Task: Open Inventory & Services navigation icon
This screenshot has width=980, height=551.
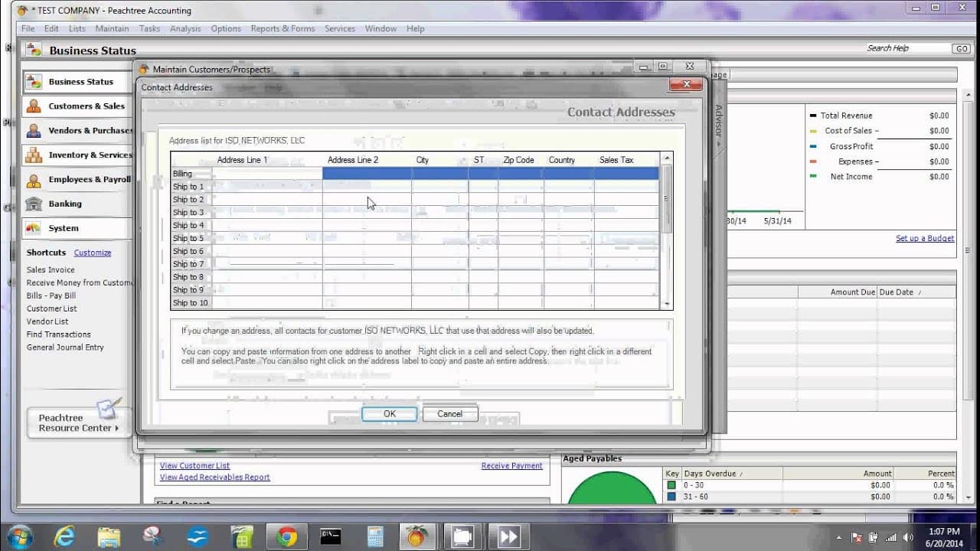Action: (x=34, y=155)
